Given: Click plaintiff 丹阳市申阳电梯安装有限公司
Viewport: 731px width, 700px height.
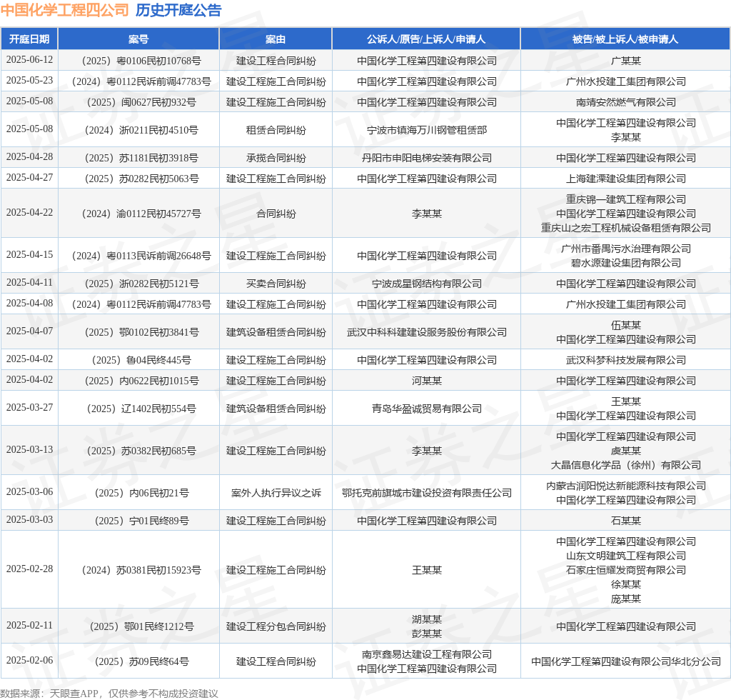Looking at the screenshot, I should click(427, 158).
